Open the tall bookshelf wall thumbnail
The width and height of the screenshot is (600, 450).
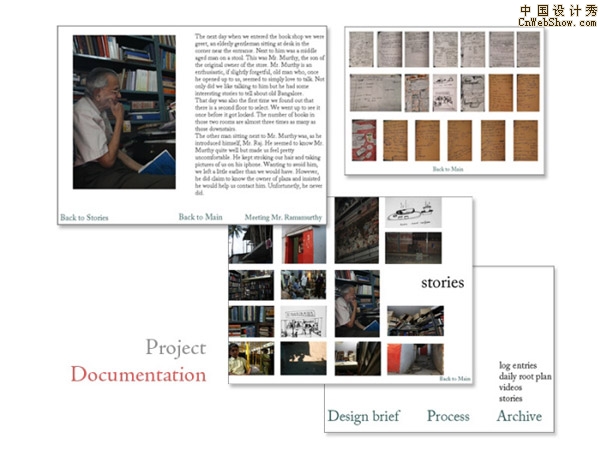pyautogui.click(x=357, y=230)
